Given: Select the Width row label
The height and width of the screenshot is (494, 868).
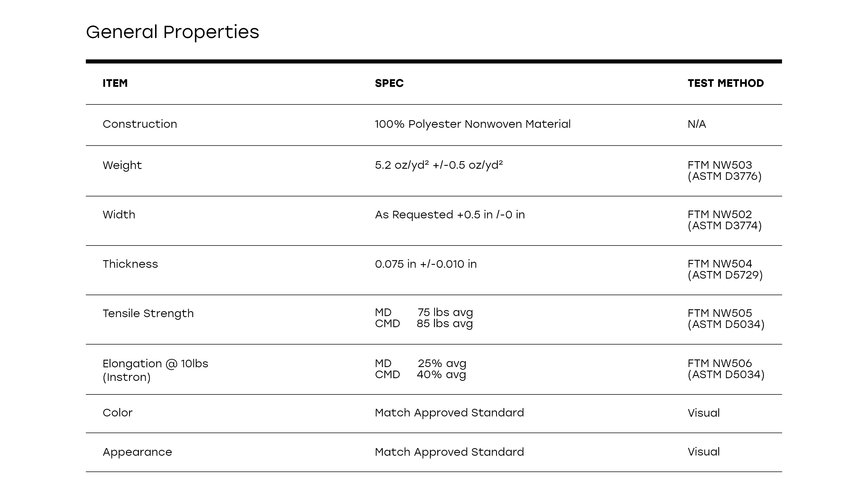Looking at the screenshot, I should (x=119, y=215).
